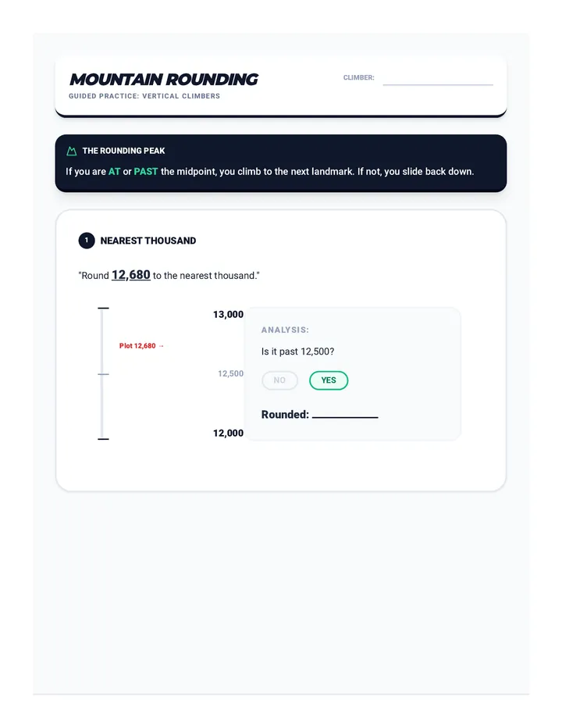This screenshot has height=728, width=562.
Task: Click the green AT keyword
Action: [114, 171]
